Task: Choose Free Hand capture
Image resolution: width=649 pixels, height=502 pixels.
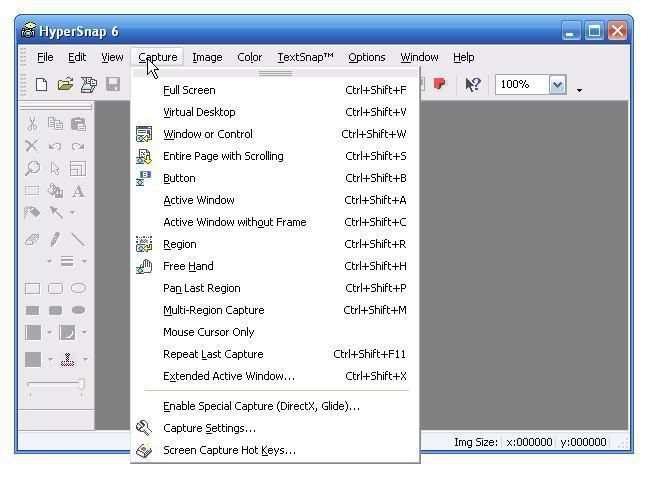Action: point(275,266)
